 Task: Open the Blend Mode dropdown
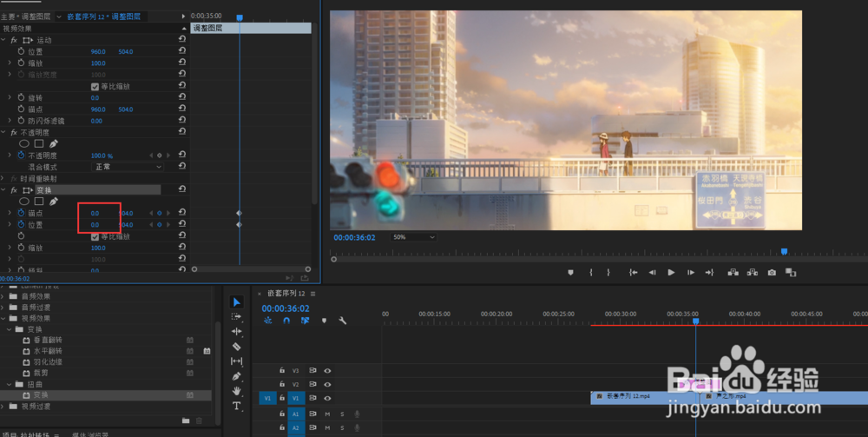(x=128, y=167)
